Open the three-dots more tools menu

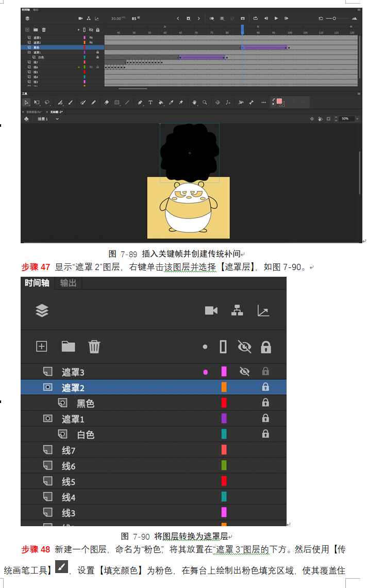pos(264,103)
